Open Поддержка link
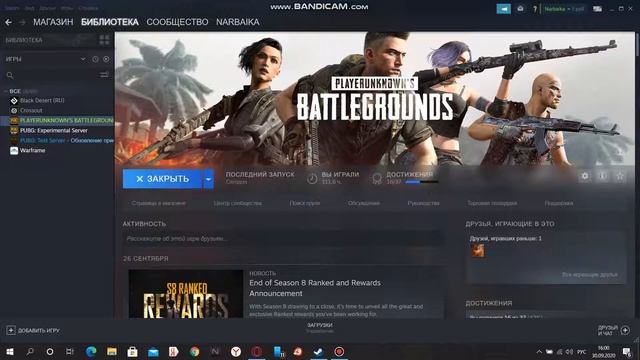The image size is (640, 360). tap(559, 203)
